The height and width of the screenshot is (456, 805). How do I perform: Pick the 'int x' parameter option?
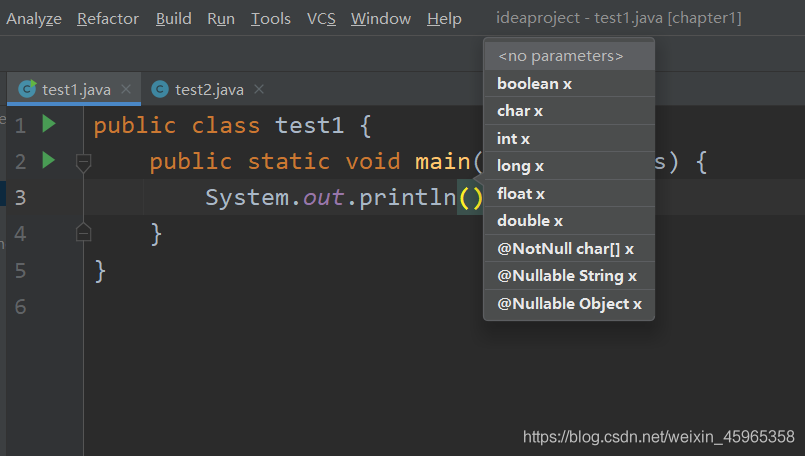click(x=513, y=139)
